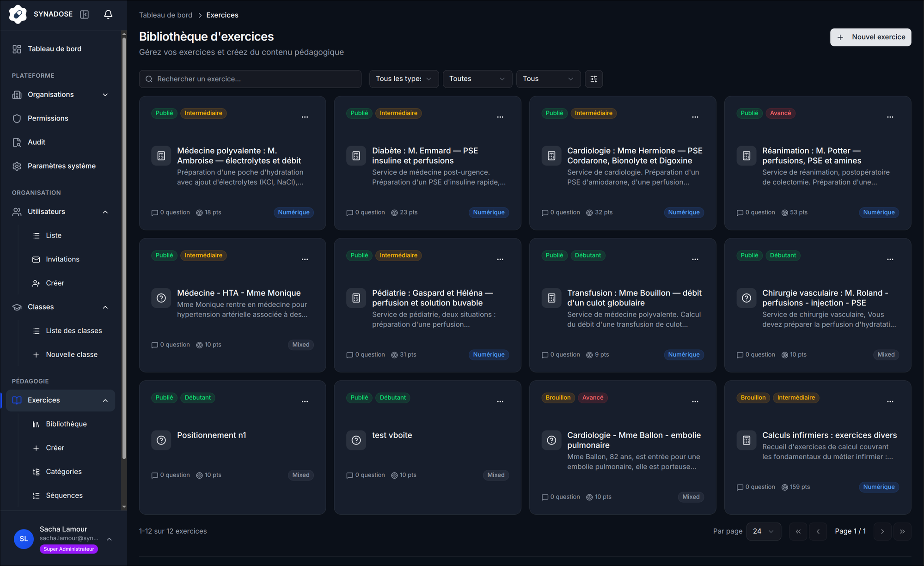This screenshot has height=566, width=924.
Task: Click Tableau de bord breadcrumb link
Action: [165, 15]
